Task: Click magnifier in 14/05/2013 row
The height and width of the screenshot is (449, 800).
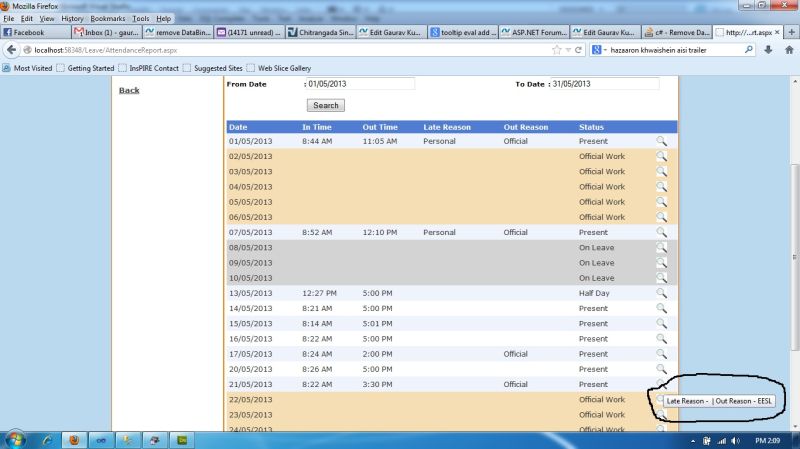Action: pos(661,308)
